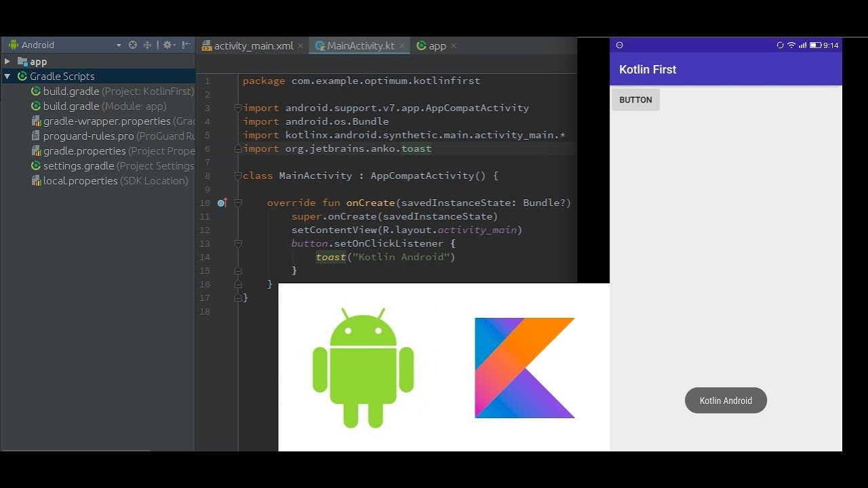Open local.properties (SDK Location) file
The image size is (868, 488).
[110, 181]
